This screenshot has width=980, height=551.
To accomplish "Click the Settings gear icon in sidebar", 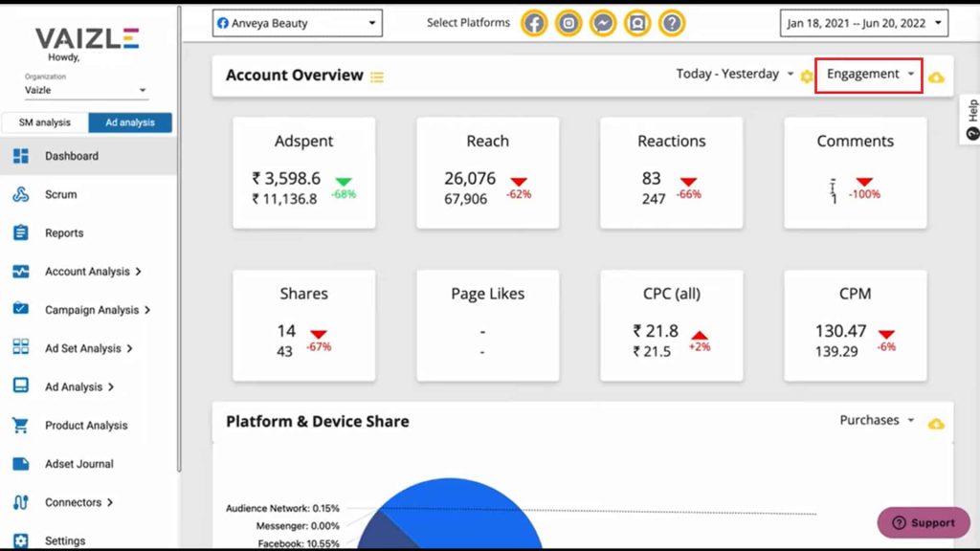I will 21,540.
